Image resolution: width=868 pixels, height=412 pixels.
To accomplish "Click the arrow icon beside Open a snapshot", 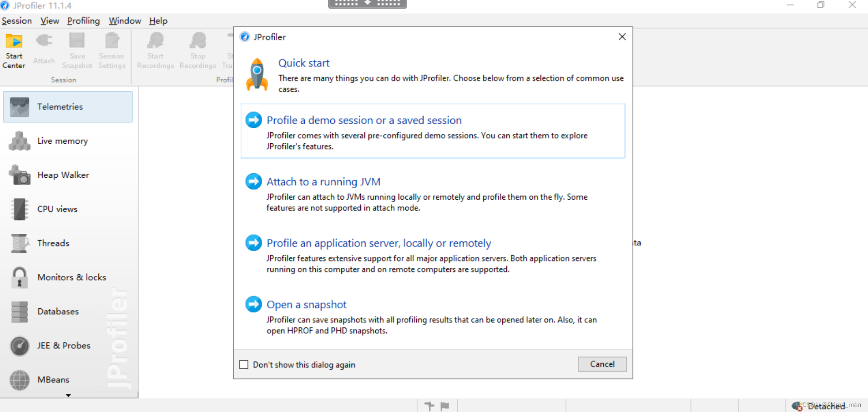I will coord(253,304).
